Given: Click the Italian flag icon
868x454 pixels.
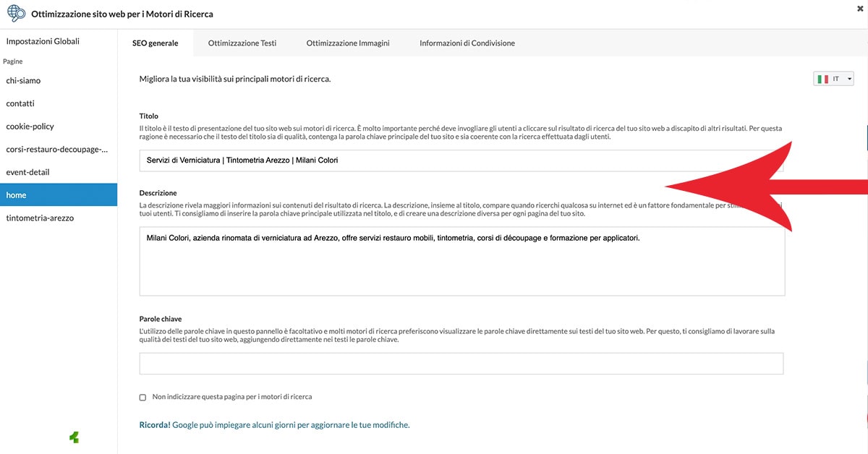Looking at the screenshot, I should [822, 79].
